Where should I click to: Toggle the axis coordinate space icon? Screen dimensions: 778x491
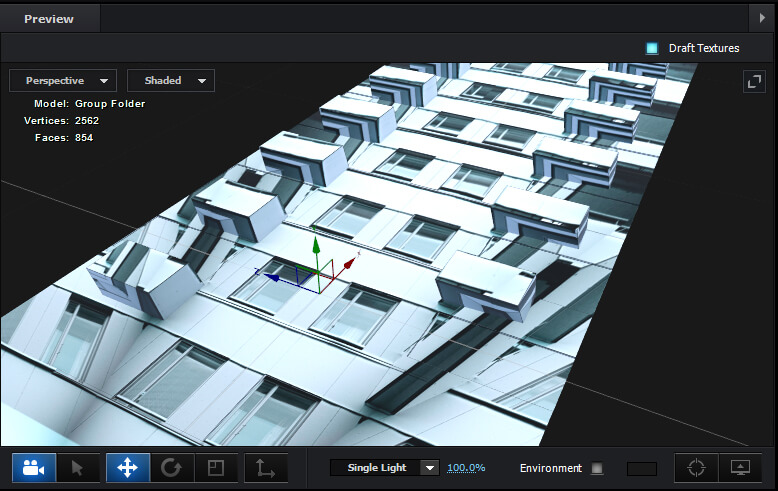point(265,468)
